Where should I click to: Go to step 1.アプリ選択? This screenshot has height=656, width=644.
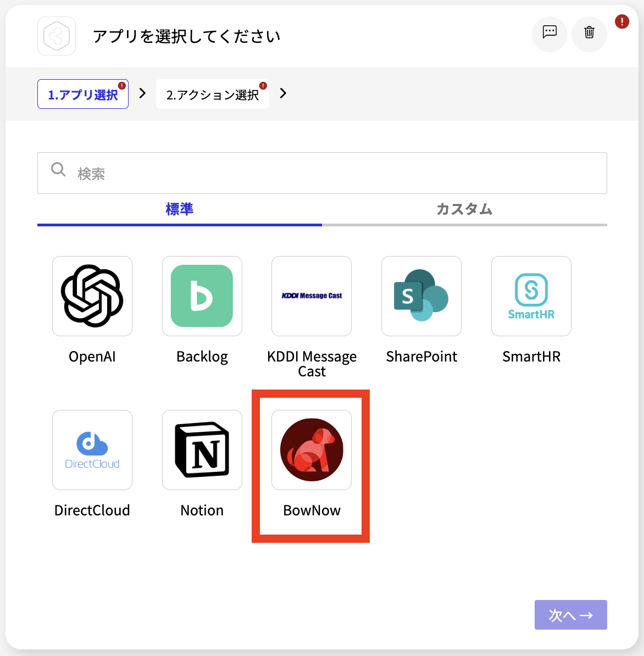pyautogui.click(x=83, y=94)
